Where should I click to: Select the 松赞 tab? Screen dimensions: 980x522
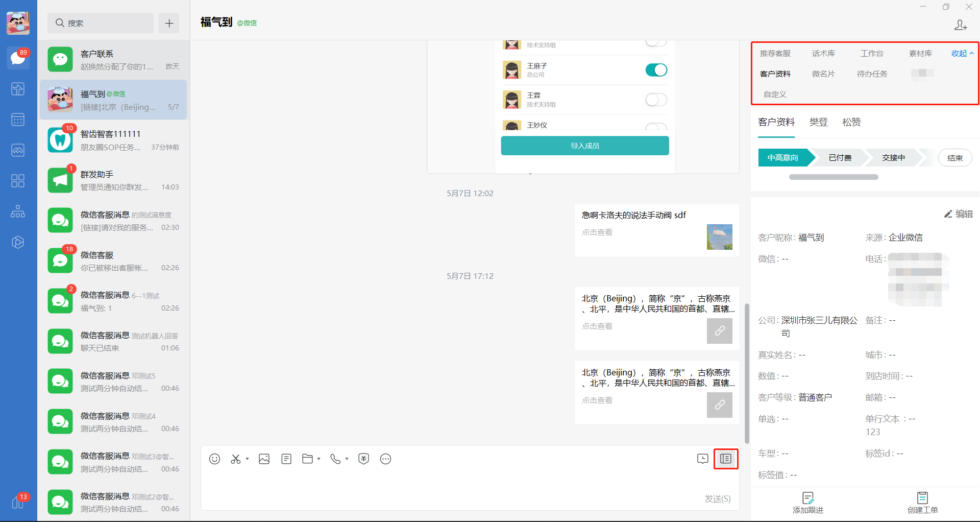851,122
